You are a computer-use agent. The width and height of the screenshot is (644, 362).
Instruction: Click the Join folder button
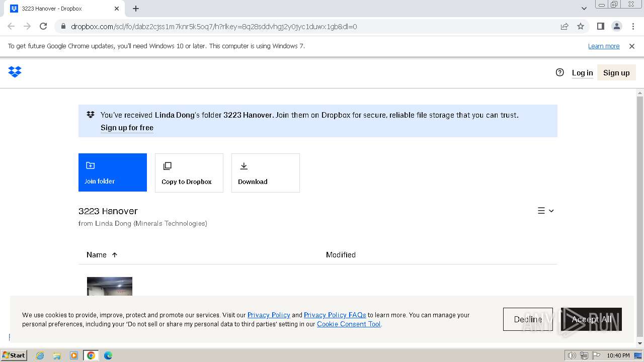(113, 172)
